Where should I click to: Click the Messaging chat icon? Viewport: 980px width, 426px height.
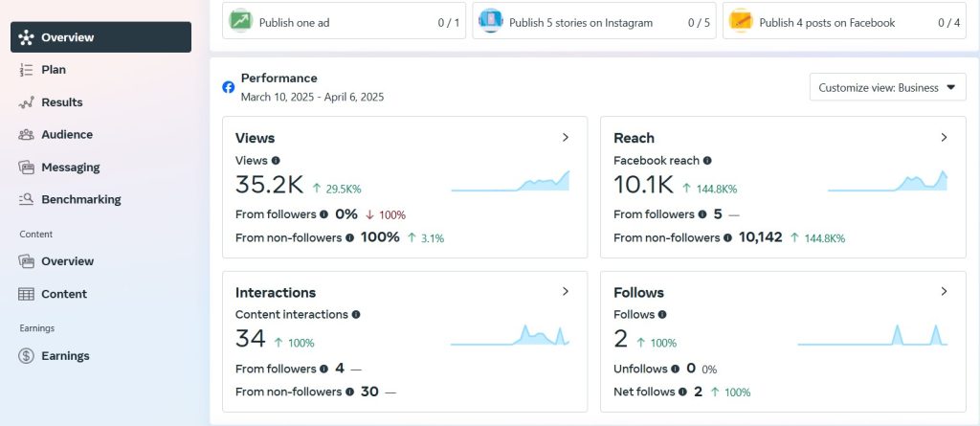click(26, 167)
